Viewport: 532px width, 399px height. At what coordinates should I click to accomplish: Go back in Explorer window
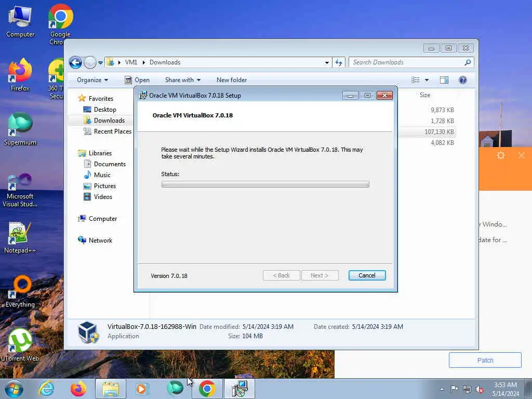(x=75, y=62)
